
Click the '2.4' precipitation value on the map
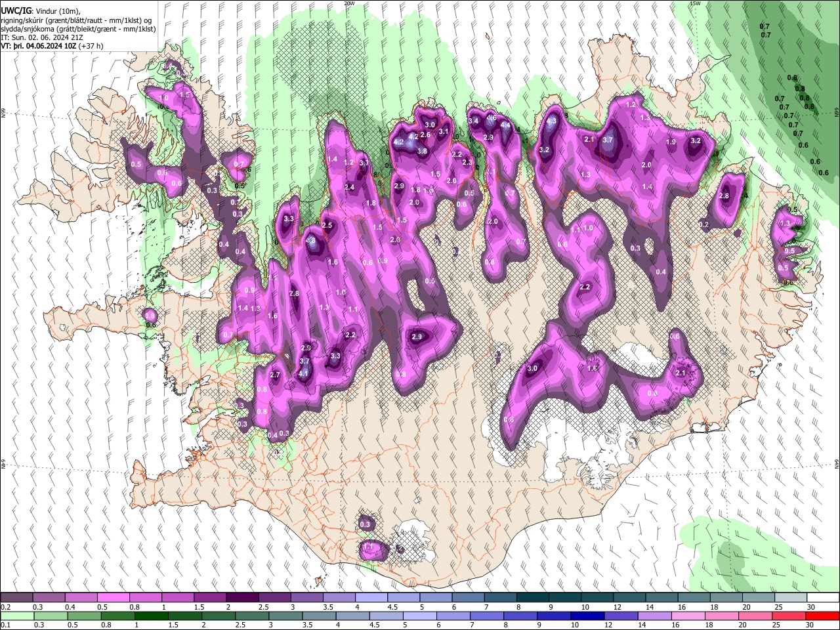click(349, 187)
